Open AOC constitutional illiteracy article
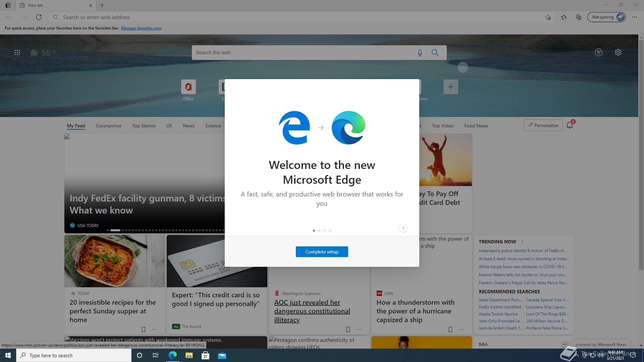This screenshot has width=644, height=362. click(x=312, y=311)
